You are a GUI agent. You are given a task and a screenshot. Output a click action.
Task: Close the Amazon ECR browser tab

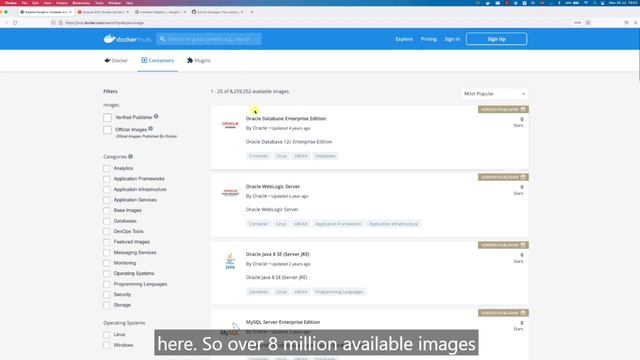127,12
